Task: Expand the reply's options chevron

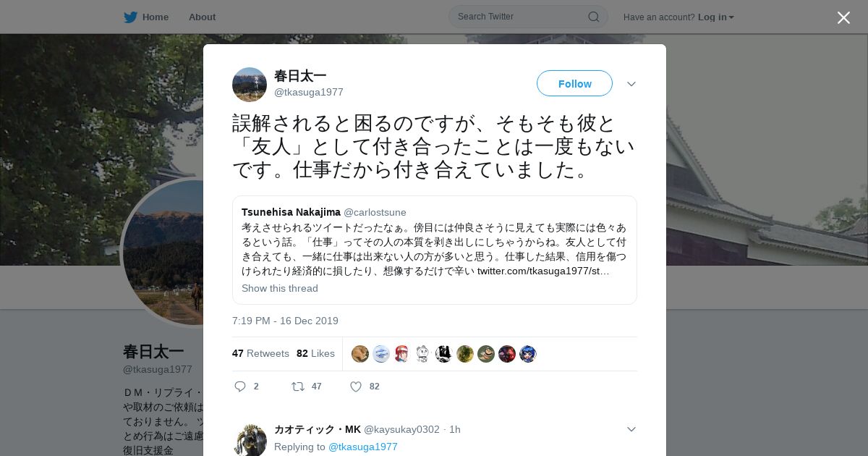Action: click(x=631, y=429)
